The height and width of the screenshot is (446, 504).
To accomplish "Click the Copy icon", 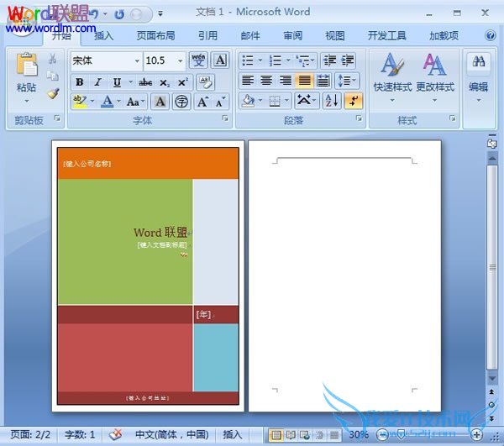I will click(x=53, y=76).
